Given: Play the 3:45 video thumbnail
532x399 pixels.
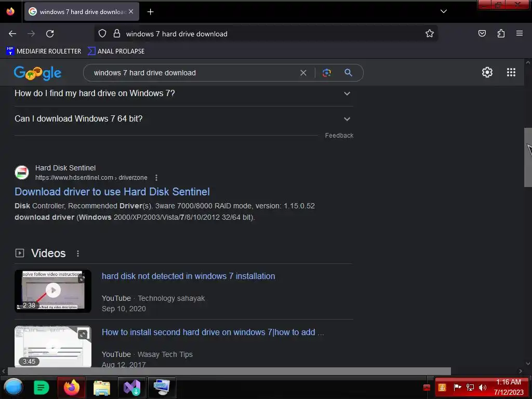Looking at the screenshot, I should (x=53, y=347).
